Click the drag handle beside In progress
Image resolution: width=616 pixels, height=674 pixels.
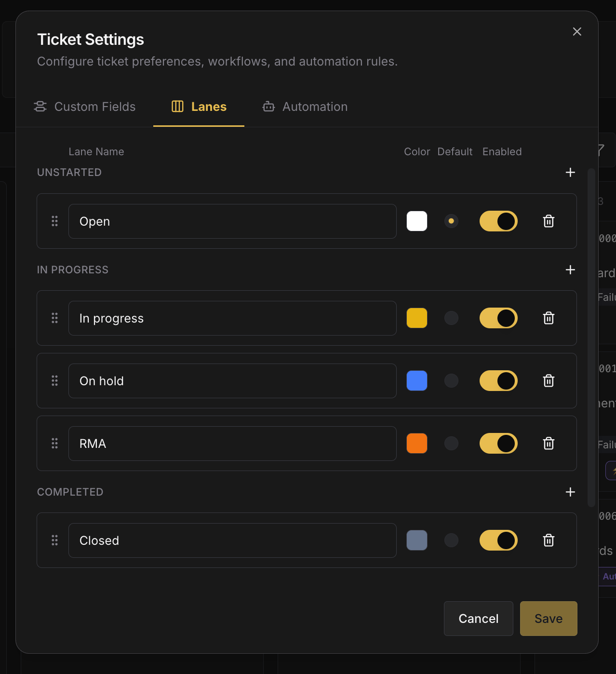point(54,318)
